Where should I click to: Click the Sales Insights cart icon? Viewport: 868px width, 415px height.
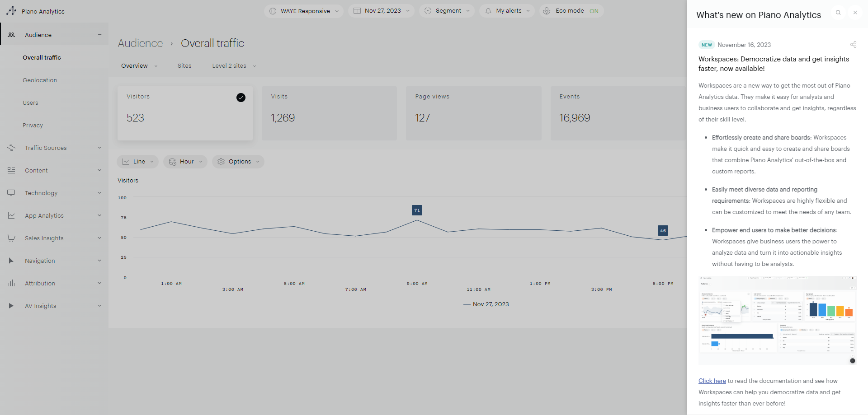pyautogui.click(x=11, y=238)
